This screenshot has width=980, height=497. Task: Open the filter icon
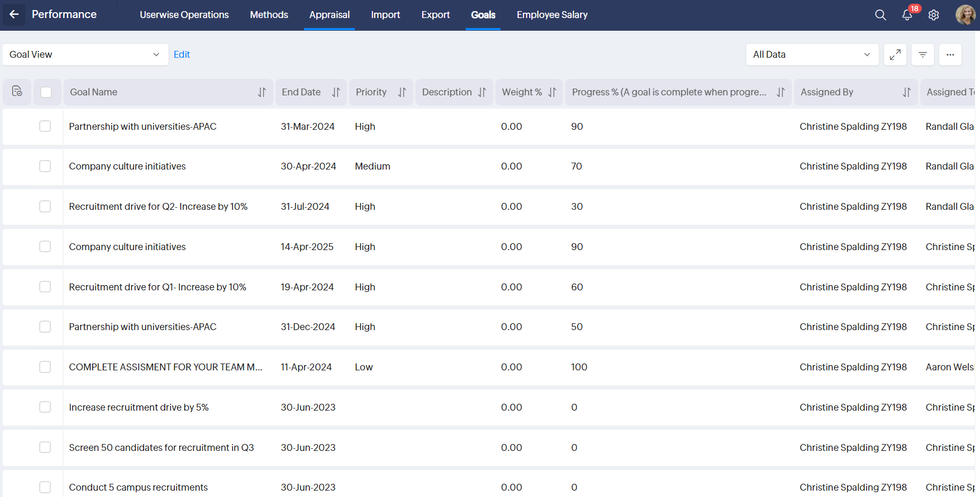pos(923,55)
